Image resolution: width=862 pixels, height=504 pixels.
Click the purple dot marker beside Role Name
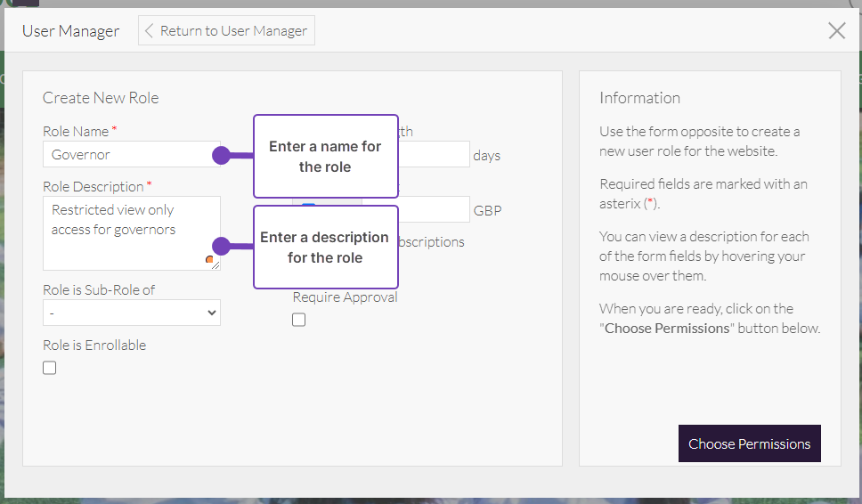pos(221,156)
